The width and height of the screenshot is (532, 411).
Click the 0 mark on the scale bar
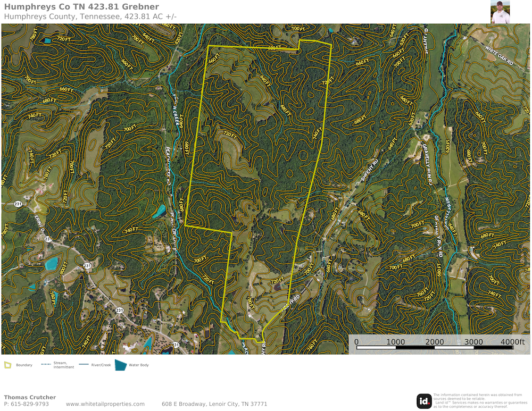pos(356,341)
